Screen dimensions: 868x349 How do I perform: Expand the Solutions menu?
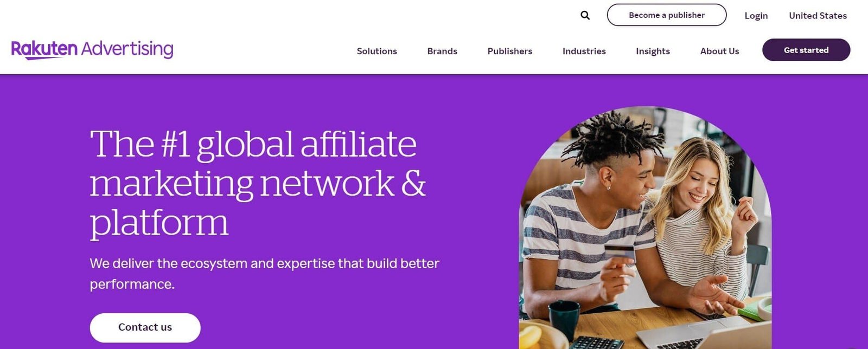tap(376, 51)
